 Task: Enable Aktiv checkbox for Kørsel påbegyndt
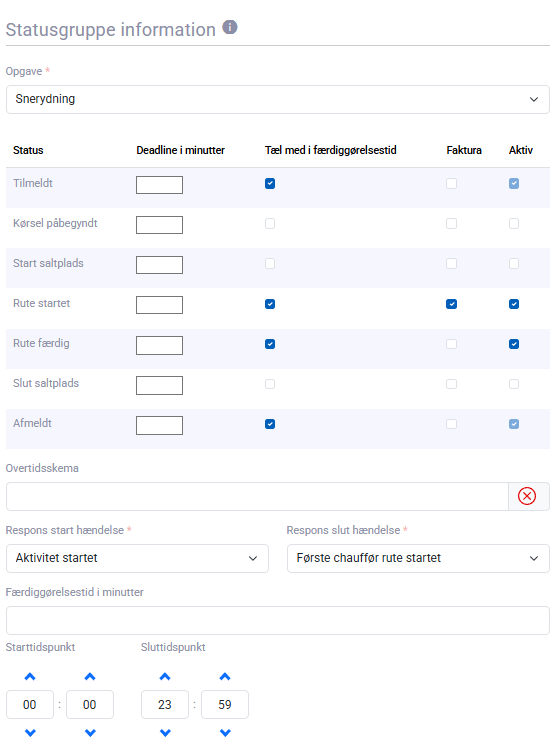[x=514, y=223]
